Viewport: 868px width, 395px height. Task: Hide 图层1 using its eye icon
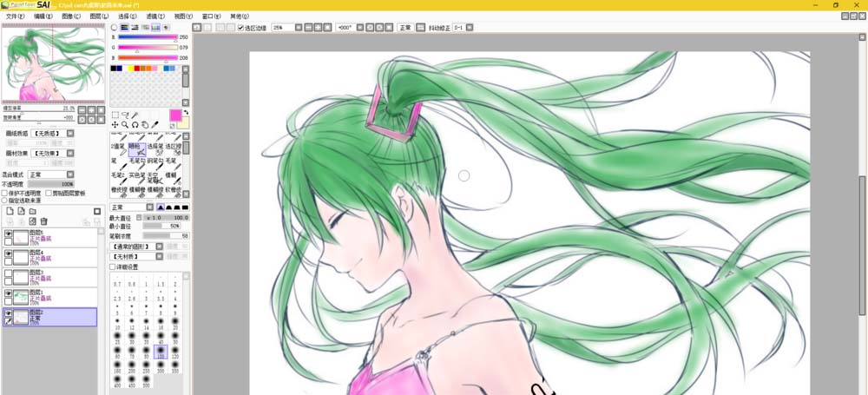pyautogui.click(x=9, y=293)
